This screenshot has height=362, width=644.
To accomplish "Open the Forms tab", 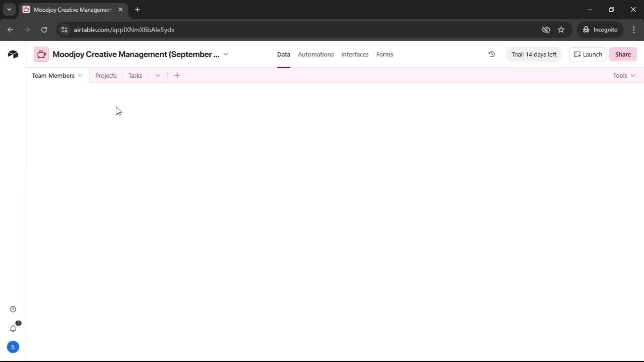I will coord(384,54).
